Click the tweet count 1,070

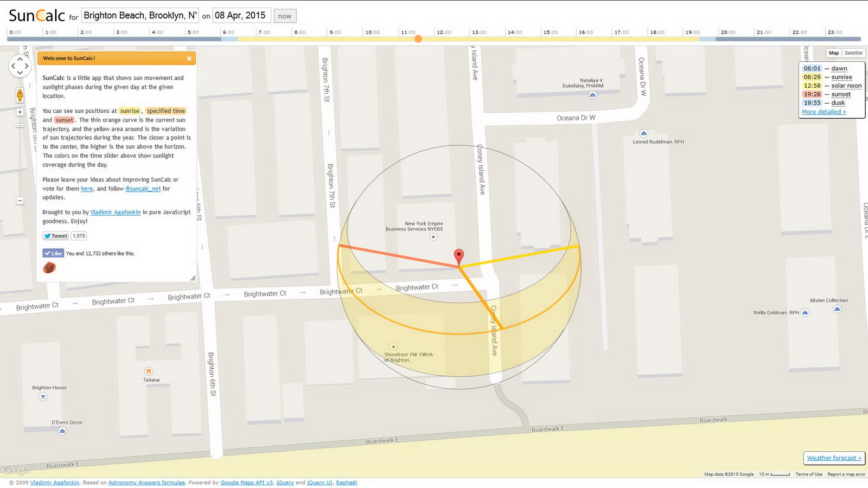pyautogui.click(x=79, y=236)
